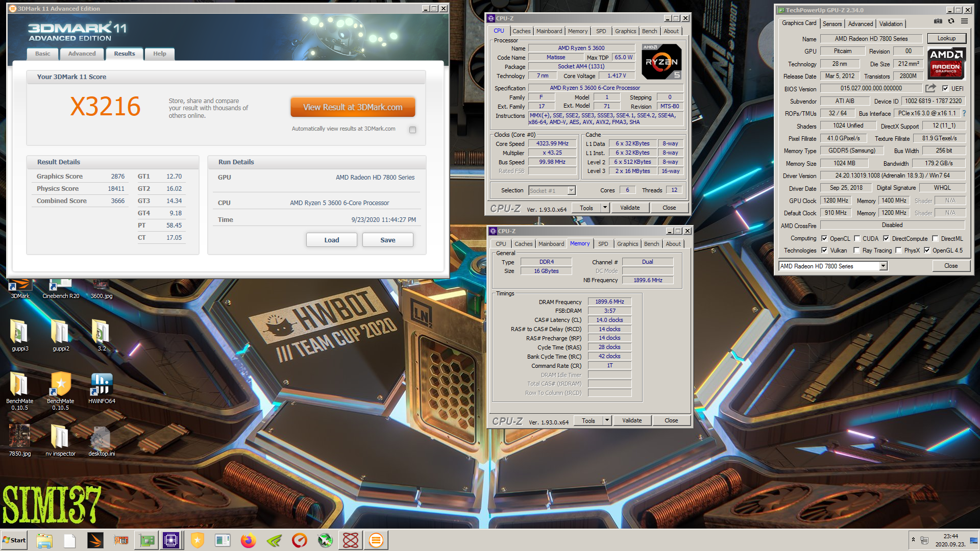
Task: Toggle the CUDA checkbox
Action: tap(857, 238)
